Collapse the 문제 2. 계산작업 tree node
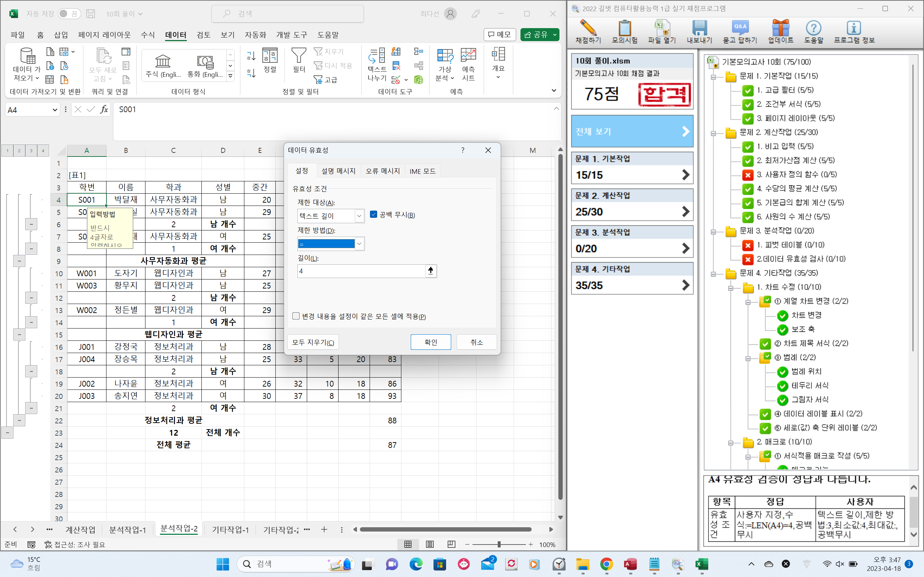 (x=713, y=133)
